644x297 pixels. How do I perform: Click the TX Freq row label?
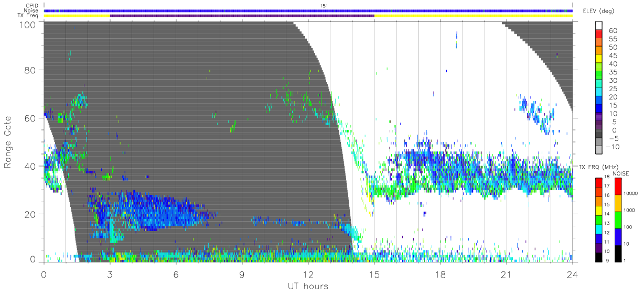coord(29,15)
